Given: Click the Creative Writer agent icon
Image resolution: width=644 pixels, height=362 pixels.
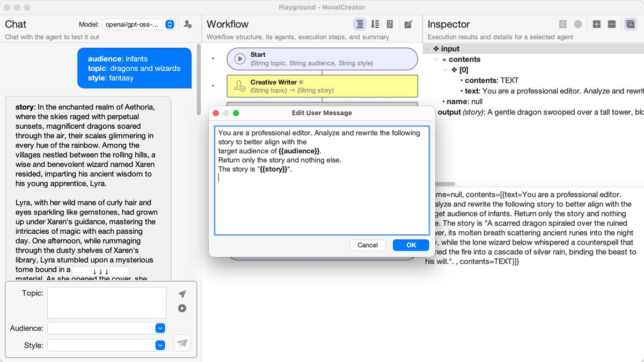Looking at the screenshot, I should (x=240, y=86).
